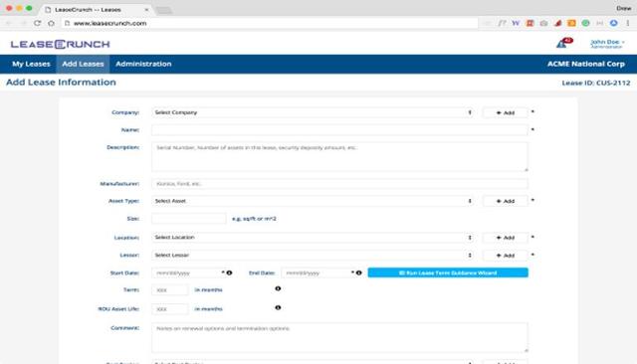Click the W browser extension icon
This screenshot has width=637, height=364.
[x=516, y=23]
